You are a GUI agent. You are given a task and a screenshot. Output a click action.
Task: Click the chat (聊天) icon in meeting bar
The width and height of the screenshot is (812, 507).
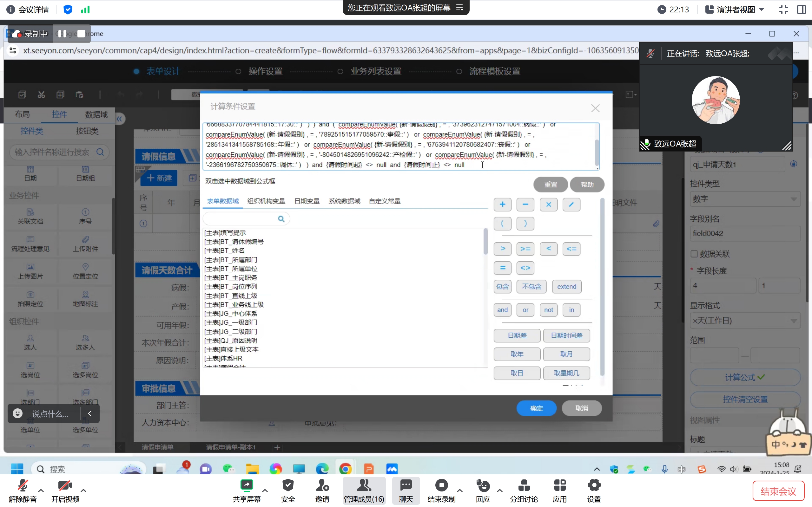(x=406, y=486)
